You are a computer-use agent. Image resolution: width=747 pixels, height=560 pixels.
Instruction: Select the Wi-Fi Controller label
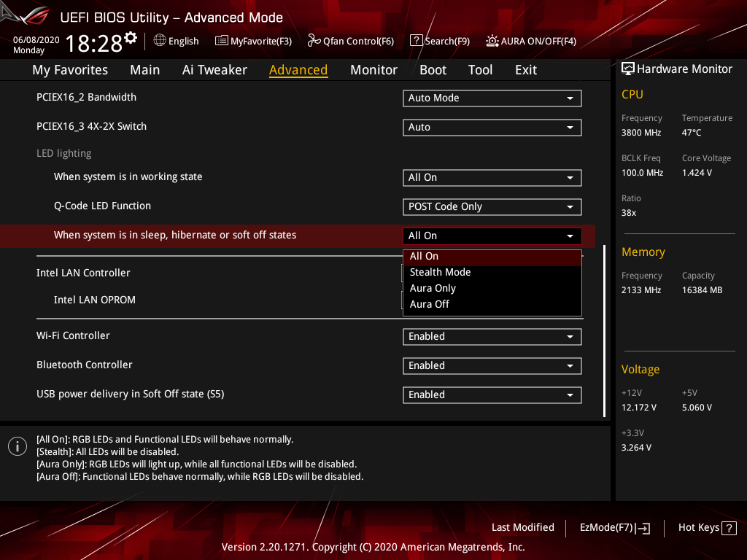tap(73, 335)
